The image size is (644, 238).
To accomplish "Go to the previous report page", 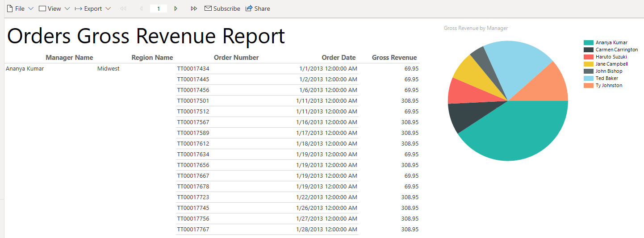I will point(141,8).
